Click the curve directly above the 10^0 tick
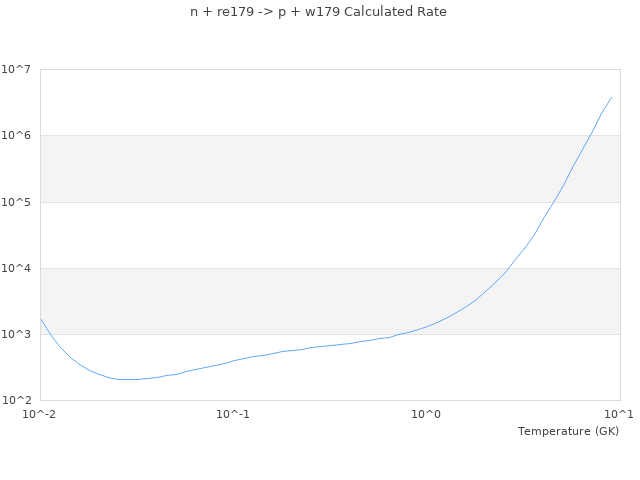Viewport: 640px width, 480px height. point(427,325)
